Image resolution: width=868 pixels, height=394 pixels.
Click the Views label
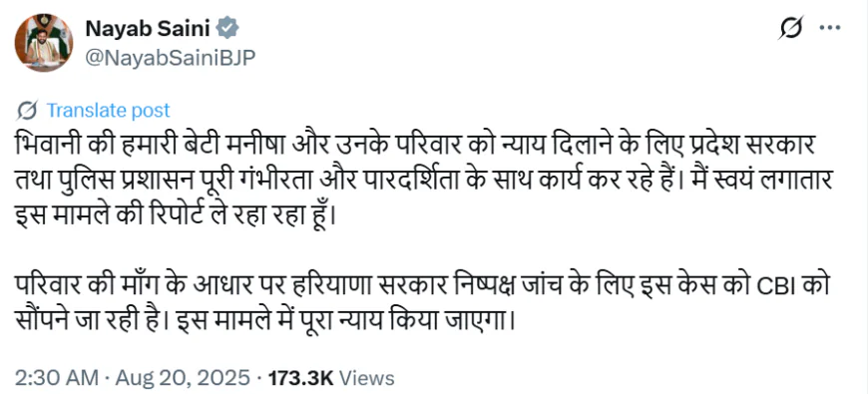pos(366,378)
